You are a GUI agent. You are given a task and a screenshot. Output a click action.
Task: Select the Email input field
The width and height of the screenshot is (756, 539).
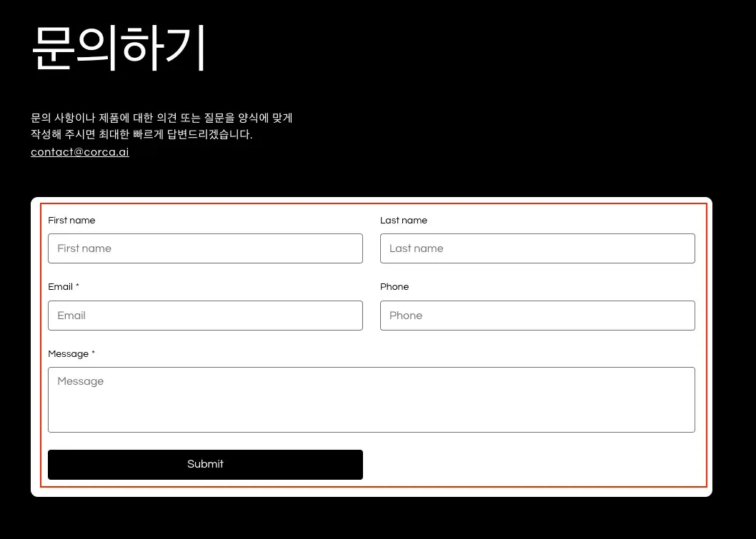205,316
